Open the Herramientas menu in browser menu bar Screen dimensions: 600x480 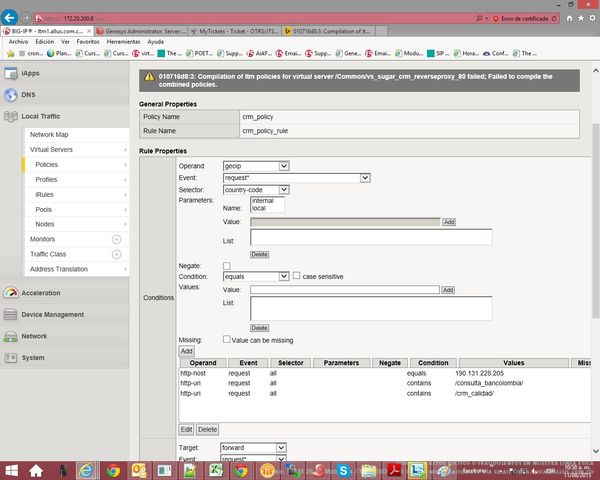[x=124, y=42]
